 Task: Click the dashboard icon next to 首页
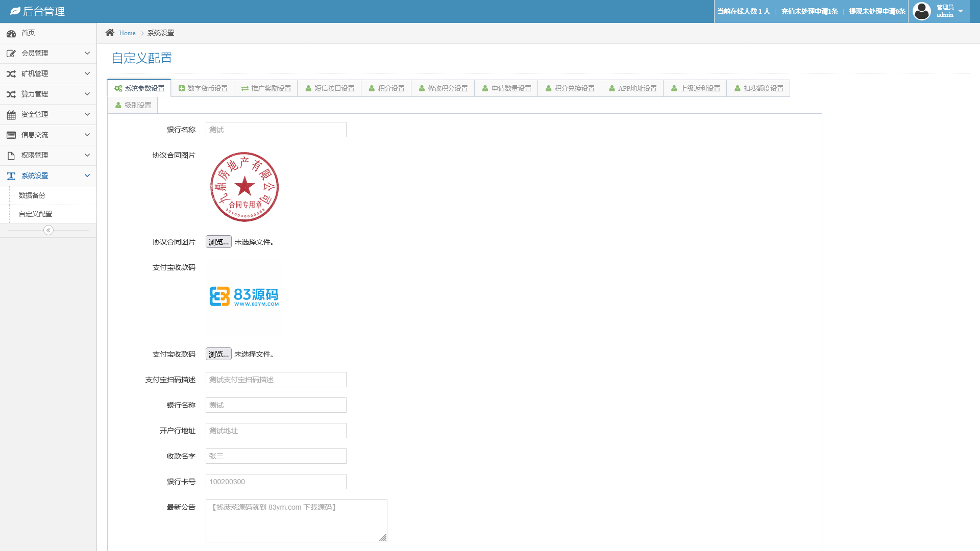pyautogui.click(x=11, y=33)
